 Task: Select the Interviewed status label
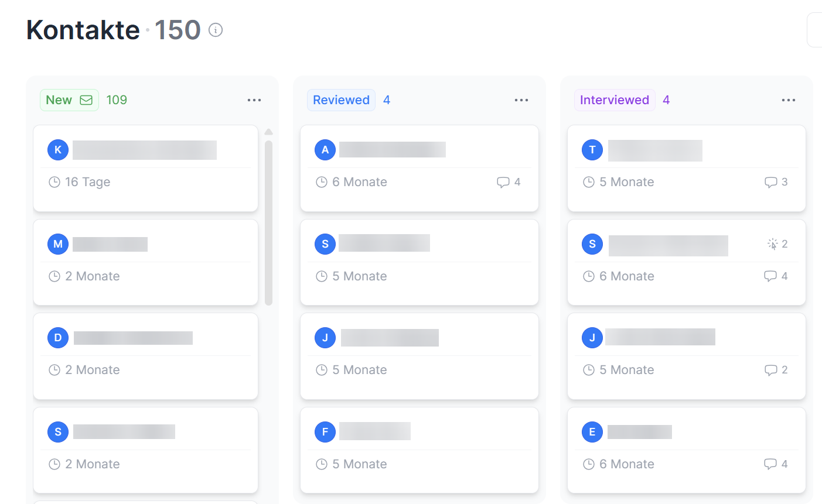(614, 100)
